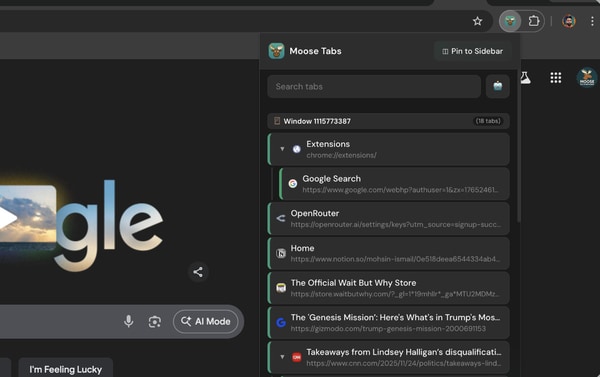Click the Moose Tabs logo in the panel header
600x377 pixels.
coord(276,51)
